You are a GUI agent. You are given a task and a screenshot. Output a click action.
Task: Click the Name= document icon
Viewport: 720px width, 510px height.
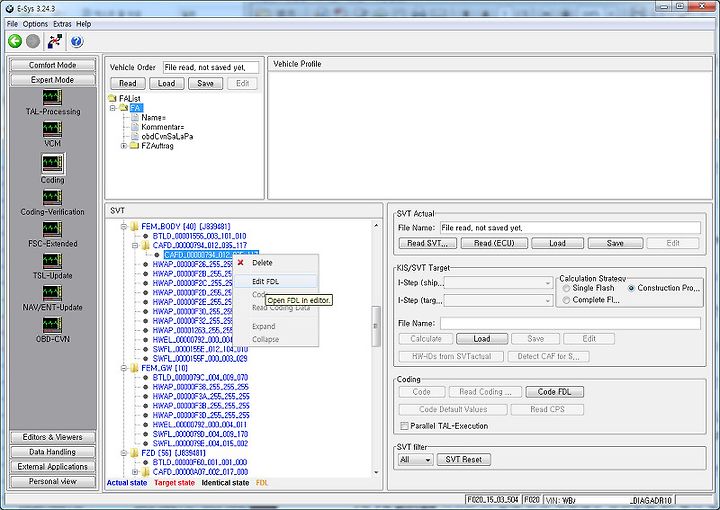[x=135, y=118]
